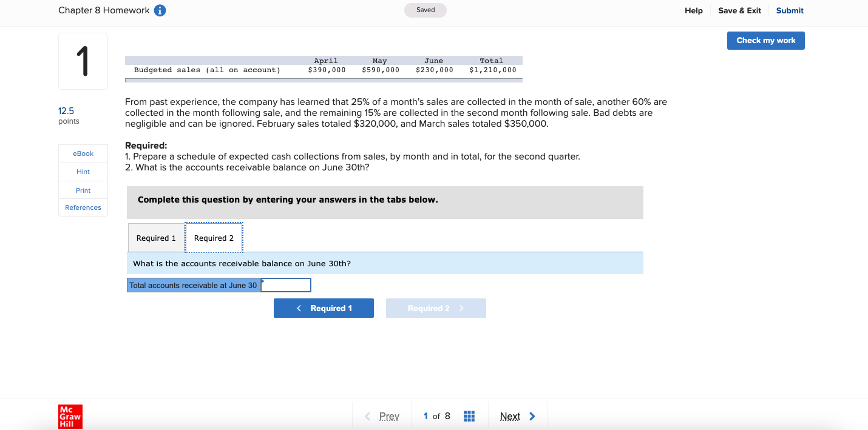The width and height of the screenshot is (868, 430).
Task: Click the blue Required 1 back button
Action: coord(324,308)
